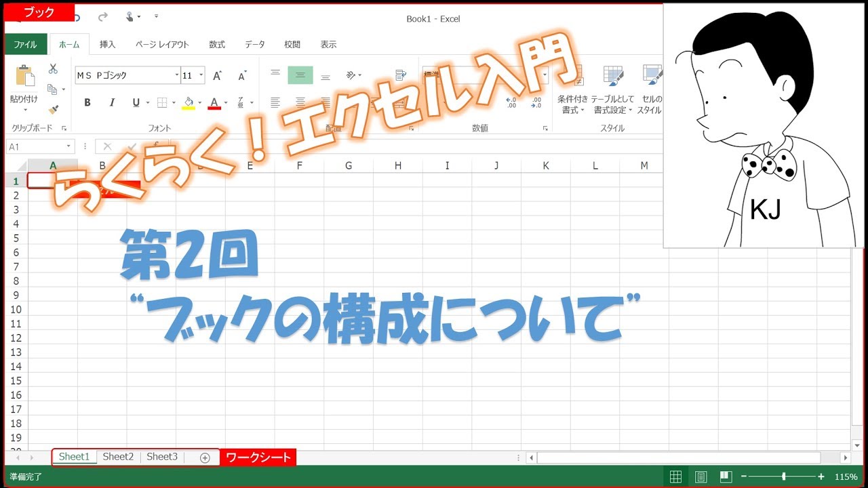Open the green ファイル button

tap(25, 45)
